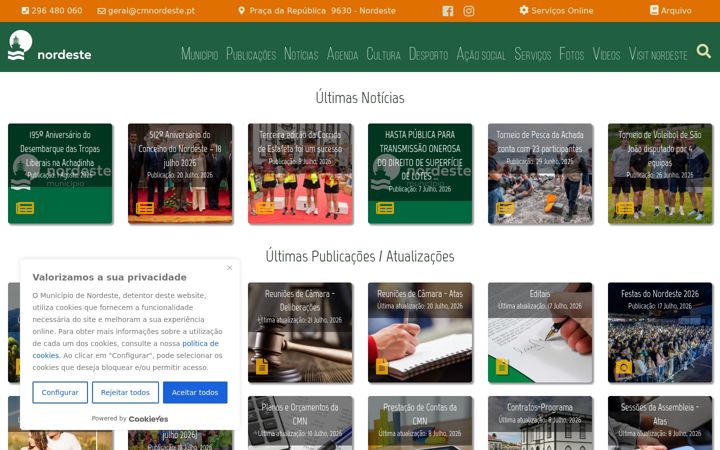The height and width of the screenshot is (450, 720).
Task: Click the CookieYes powered-by logo
Action: pos(148,419)
